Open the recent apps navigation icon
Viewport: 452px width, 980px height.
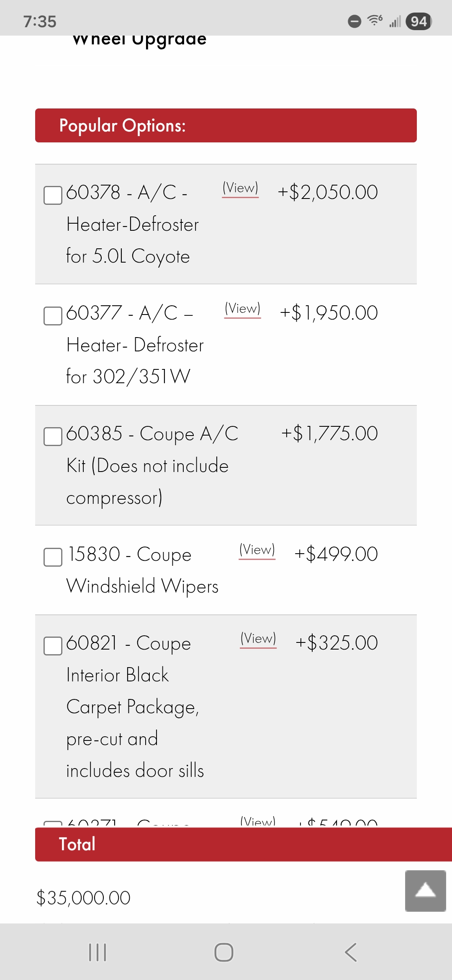pos(98,952)
